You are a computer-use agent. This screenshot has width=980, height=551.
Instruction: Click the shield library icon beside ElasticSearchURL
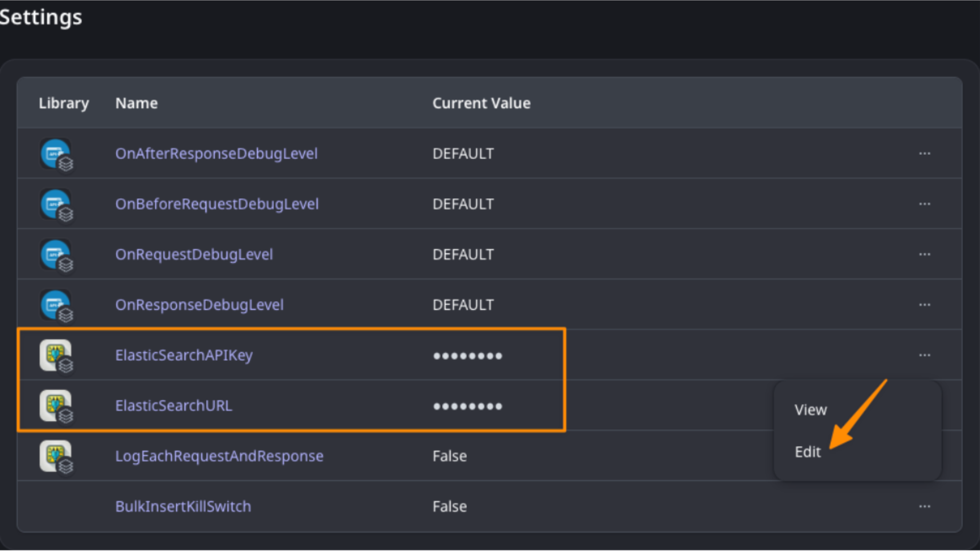56,406
